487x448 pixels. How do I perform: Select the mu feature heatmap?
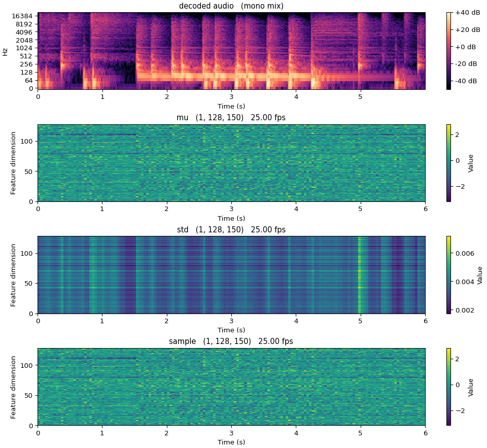pyautogui.click(x=231, y=163)
